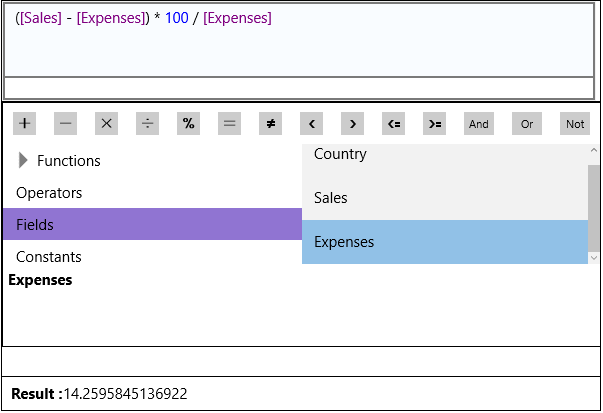Click the greater-than-or-equal (>=) button

(434, 124)
